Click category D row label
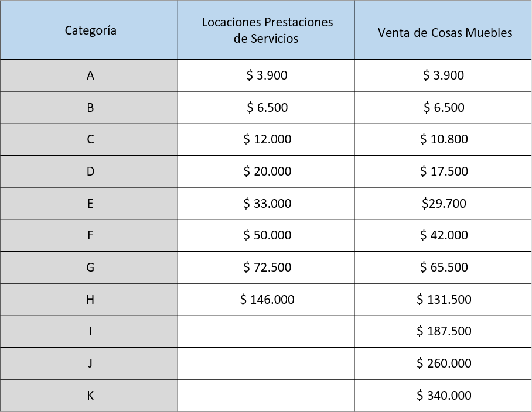This screenshot has width=532, height=412. pyautogui.click(x=89, y=171)
